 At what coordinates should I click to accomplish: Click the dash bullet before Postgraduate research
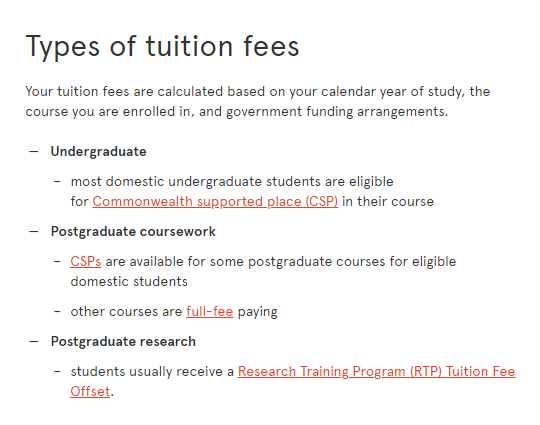click(x=34, y=341)
